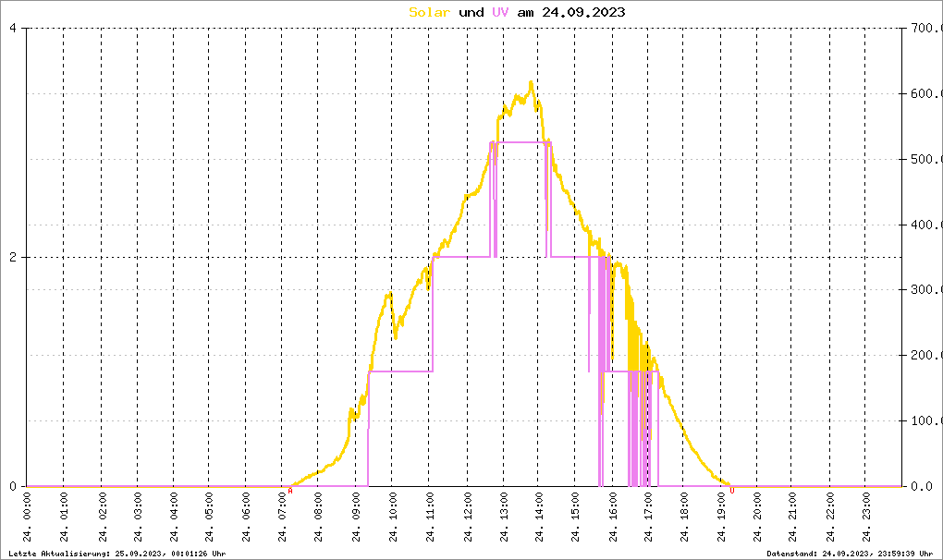The width and height of the screenshot is (943, 560).
Task: Click the time label '24. 04:00'
Action: tap(175, 517)
